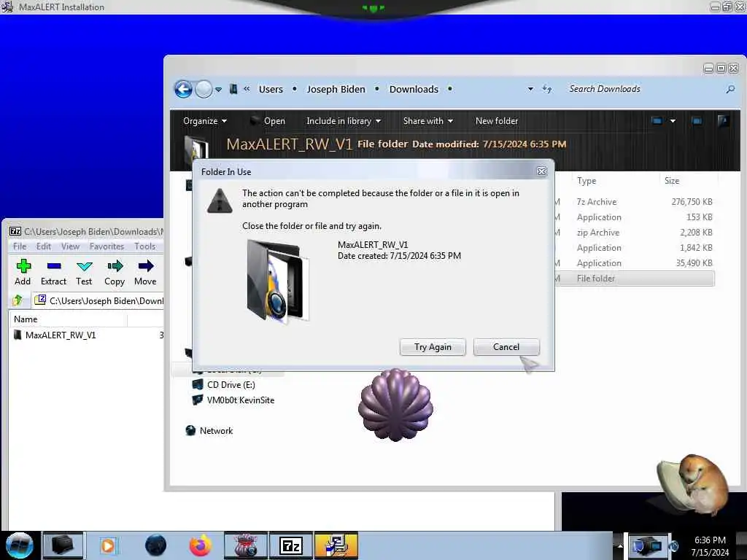Click the change view icon

[657, 121]
